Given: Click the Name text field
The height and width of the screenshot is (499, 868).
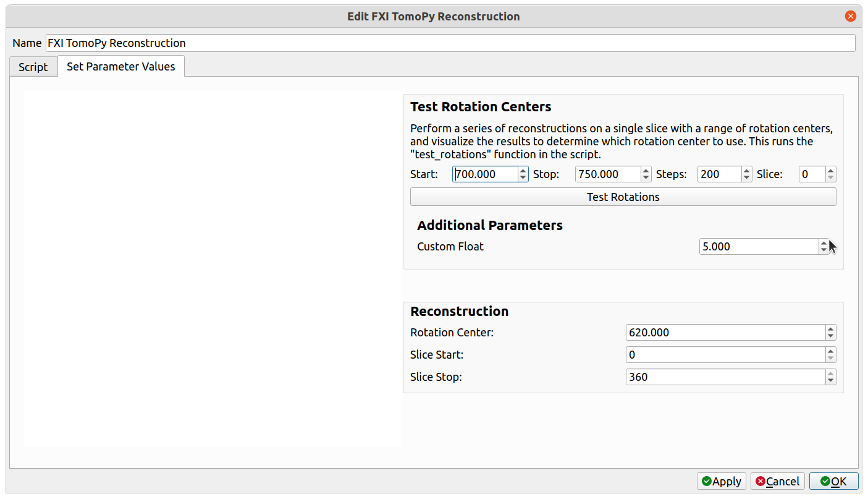Looking at the screenshot, I should pyautogui.click(x=450, y=43).
